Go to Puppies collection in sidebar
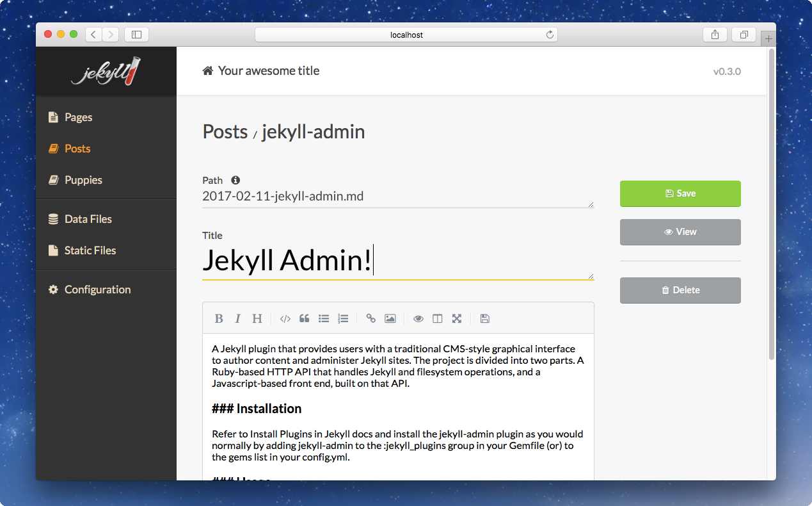Image resolution: width=812 pixels, height=506 pixels. tap(83, 180)
